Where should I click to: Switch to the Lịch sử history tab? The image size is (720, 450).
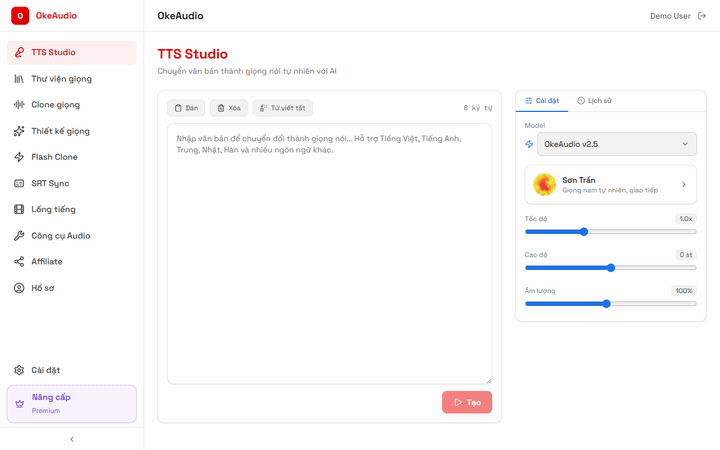coord(594,101)
